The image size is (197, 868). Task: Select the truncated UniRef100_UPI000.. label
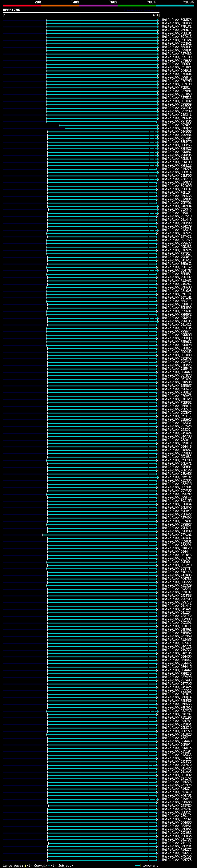[x=178, y=355]
